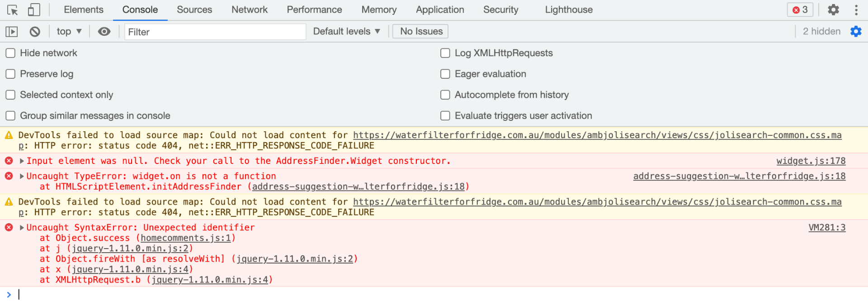The width and height of the screenshot is (868, 302).
Task: Enable the Hide network checkbox
Action: [x=10, y=53]
